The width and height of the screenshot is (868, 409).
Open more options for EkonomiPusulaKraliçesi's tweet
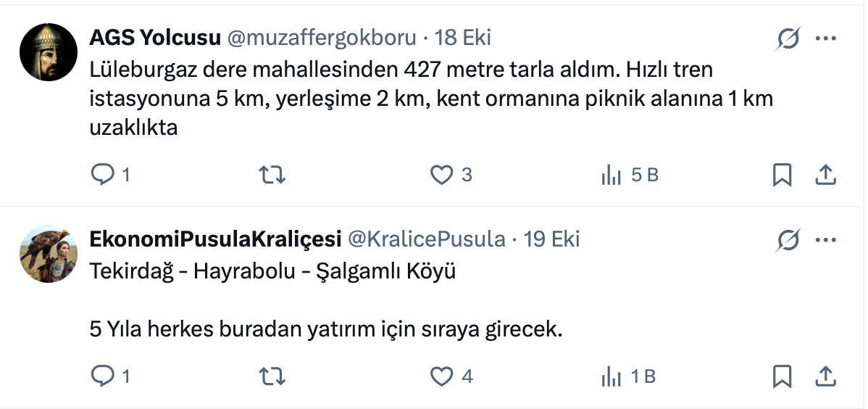click(826, 240)
